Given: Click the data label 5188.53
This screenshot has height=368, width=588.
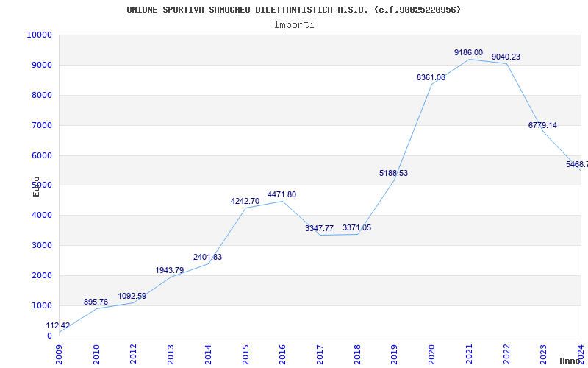Looking at the screenshot, I should (x=393, y=173).
